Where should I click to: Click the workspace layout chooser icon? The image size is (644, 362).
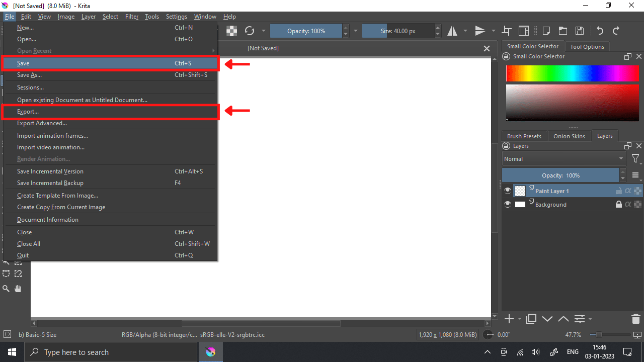524,31
